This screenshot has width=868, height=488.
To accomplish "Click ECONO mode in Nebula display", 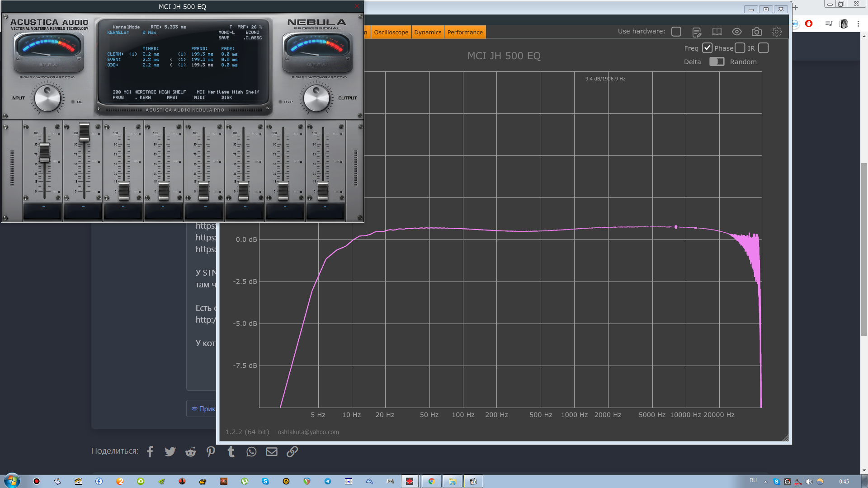I will pos(252,33).
